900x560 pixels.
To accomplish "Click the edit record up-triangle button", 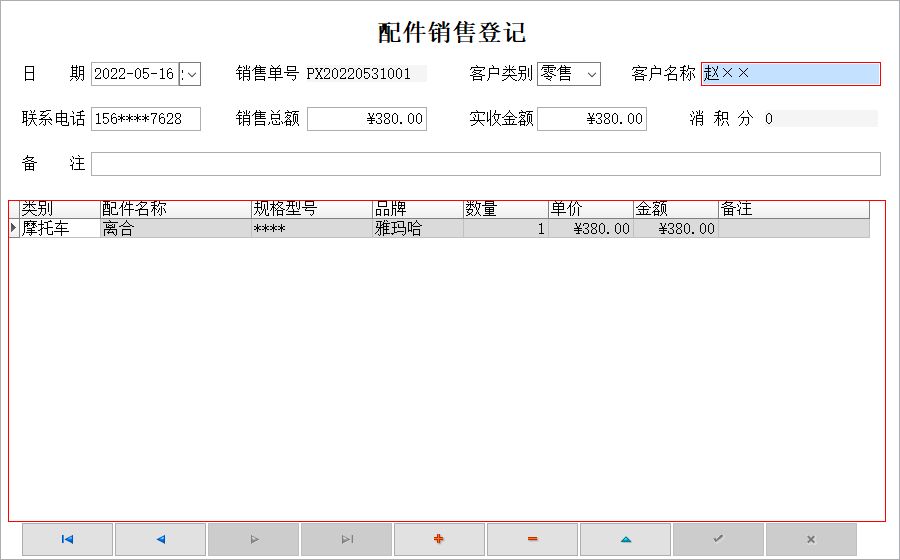I will 625,539.
